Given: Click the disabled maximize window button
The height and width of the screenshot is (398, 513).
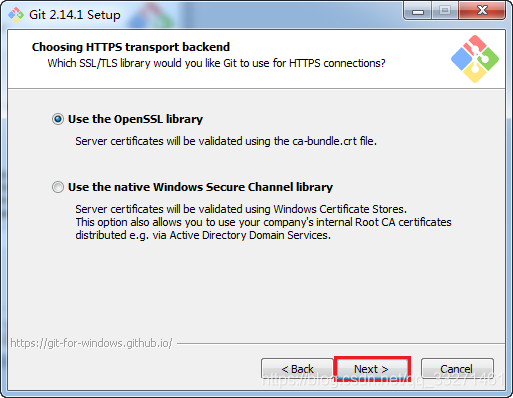Looking at the screenshot, I should (x=445, y=11).
